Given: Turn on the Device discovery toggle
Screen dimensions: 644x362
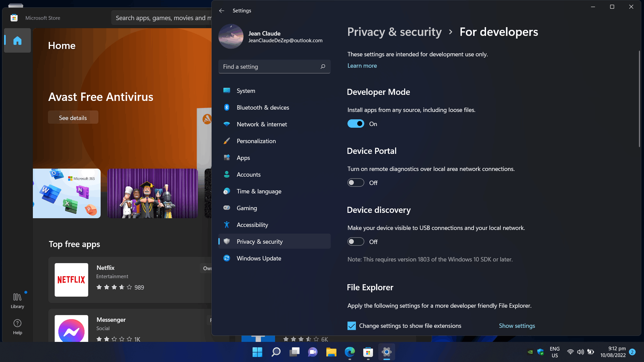Looking at the screenshot, I should point(356,242).
